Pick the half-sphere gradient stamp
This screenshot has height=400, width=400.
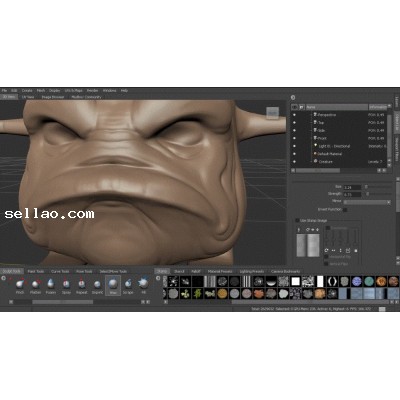(271, 282)
